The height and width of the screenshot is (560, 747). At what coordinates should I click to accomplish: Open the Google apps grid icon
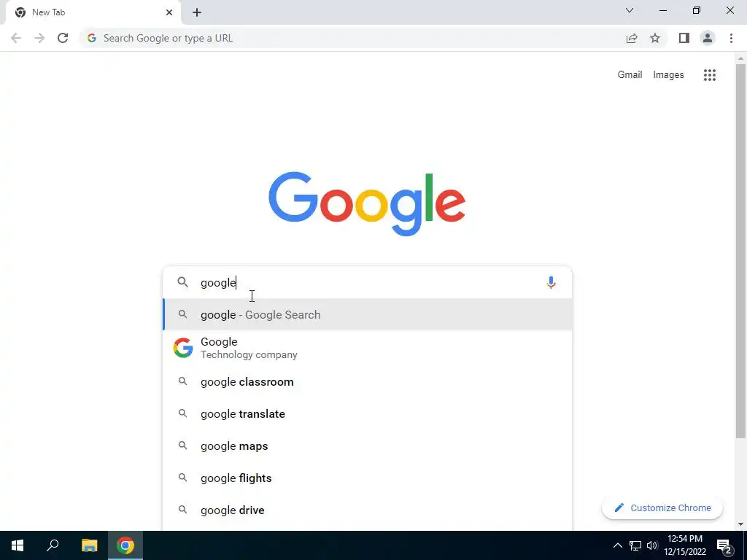[709, 75]
